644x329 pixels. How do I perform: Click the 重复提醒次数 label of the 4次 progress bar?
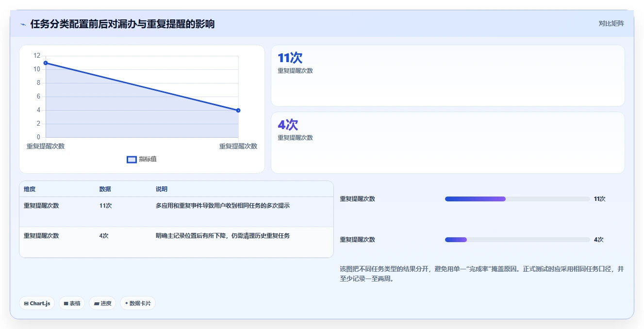tap(357, 240)
